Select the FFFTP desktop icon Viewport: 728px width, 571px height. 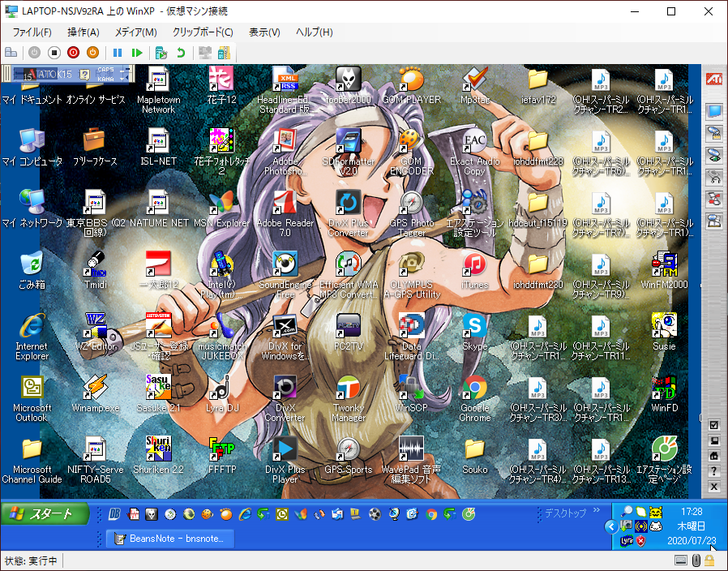(x=222, y=456)
